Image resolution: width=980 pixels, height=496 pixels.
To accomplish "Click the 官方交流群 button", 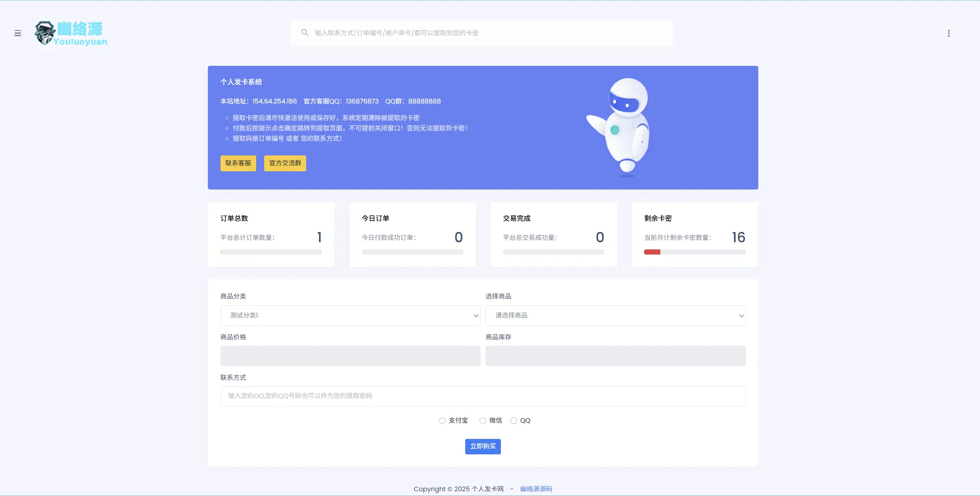I will coord(285,163).
